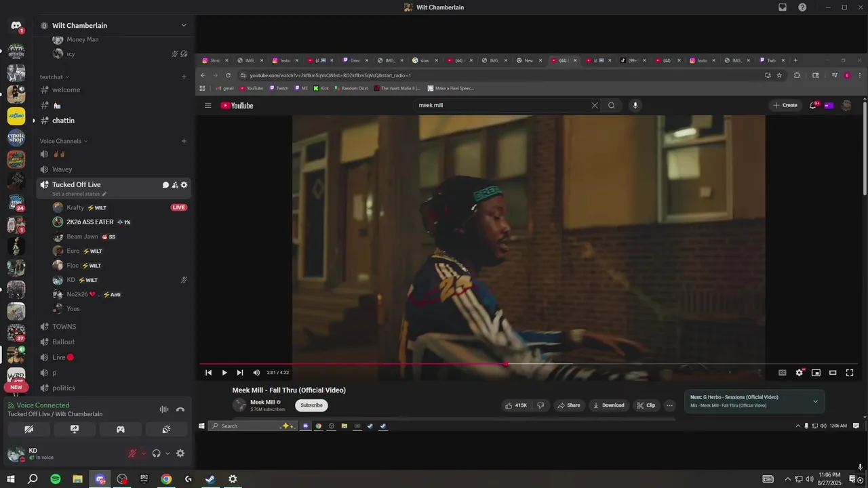Unmute the microphone in Discord user panel
Screen dimensions: 868x488
133,453
